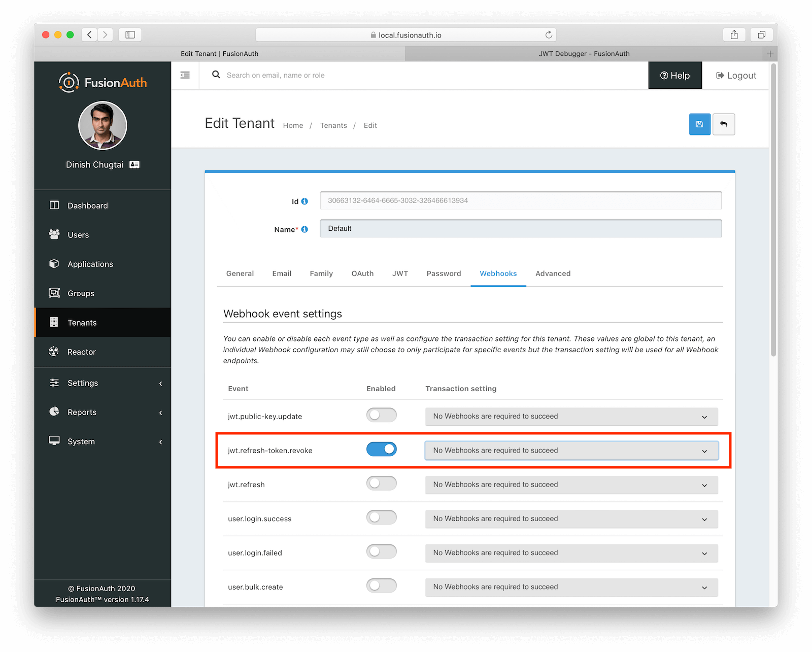The width and height of the screenshot is (812, 652).
Task: Click the Tenants breadcrumb link
Action: (333, 125)
